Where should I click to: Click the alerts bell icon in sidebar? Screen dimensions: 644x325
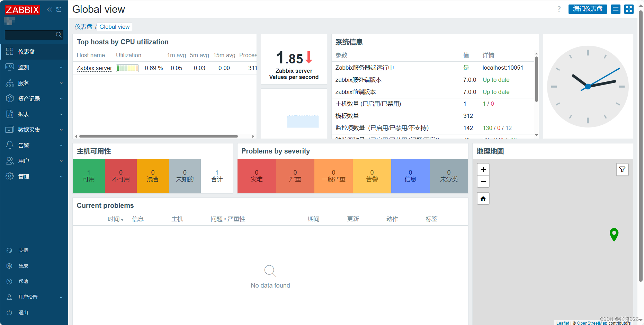(x=10, y=145)
